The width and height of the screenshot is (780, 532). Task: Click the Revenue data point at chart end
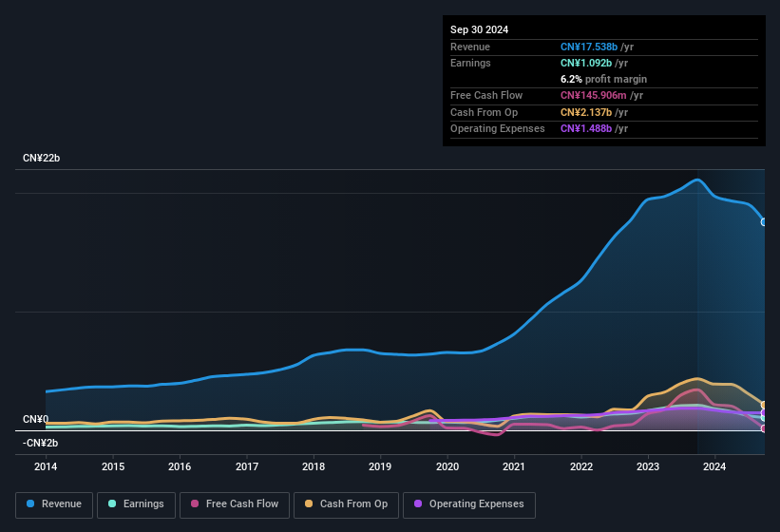(x=764, y=222)
